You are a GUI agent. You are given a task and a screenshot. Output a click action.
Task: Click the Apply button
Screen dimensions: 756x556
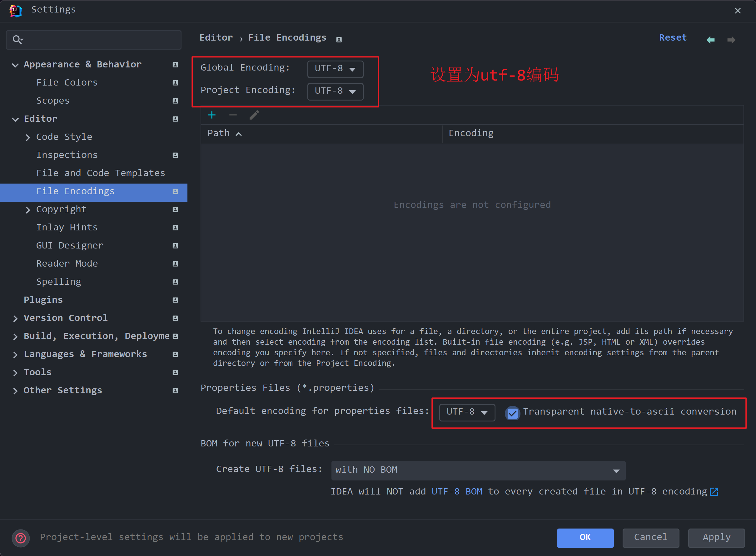[x=716, y=538]
